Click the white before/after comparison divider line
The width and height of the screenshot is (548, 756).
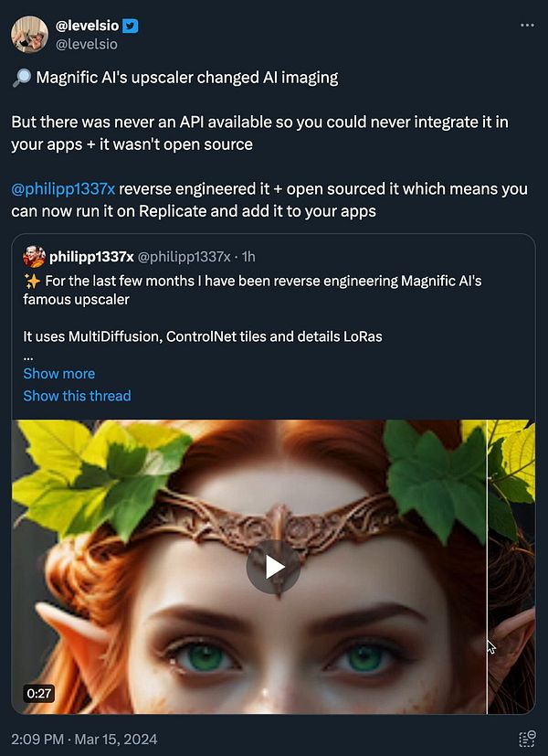(487, 567)
